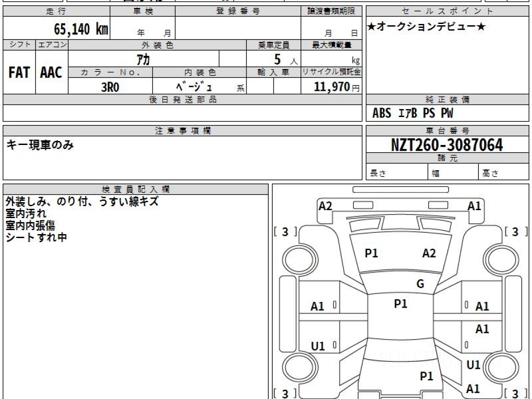Click the 走行 header cell
This screenshot has width=532, height=399.
point(56,12)
